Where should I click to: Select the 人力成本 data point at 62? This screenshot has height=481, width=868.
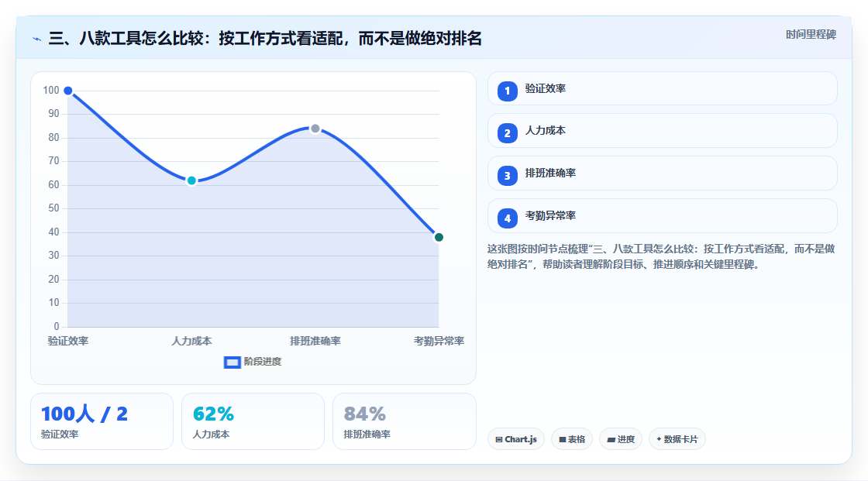191,180
